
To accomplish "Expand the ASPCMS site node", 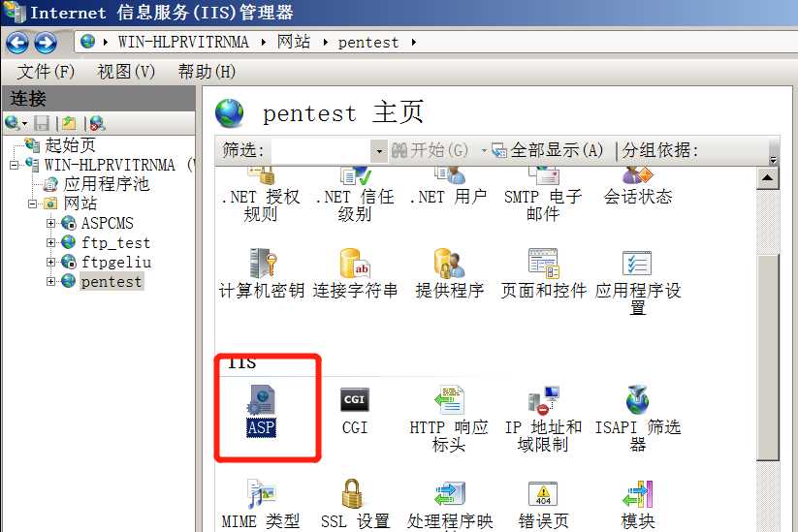I will click(50, 223).
